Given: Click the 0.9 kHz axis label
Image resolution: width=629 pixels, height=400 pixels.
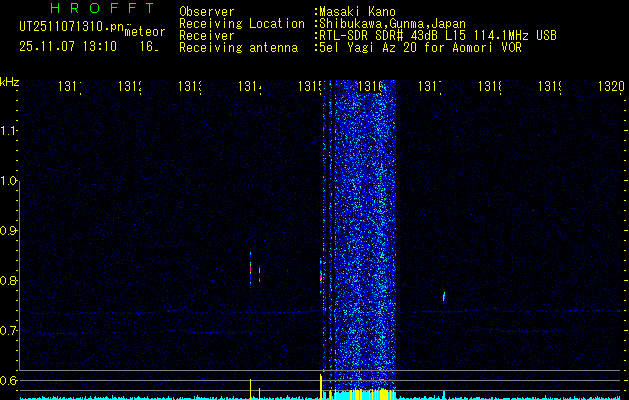Looking at the screenshot, I should pyautogui.click(x=8, y=231).
